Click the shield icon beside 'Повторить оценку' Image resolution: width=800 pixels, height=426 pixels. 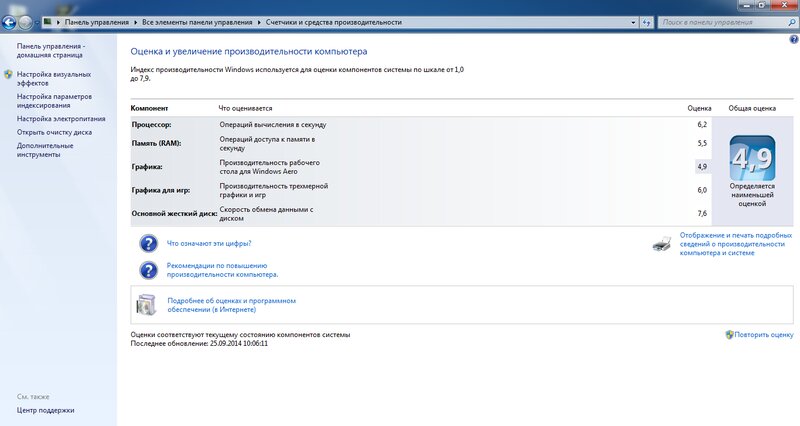coord(729,335)
